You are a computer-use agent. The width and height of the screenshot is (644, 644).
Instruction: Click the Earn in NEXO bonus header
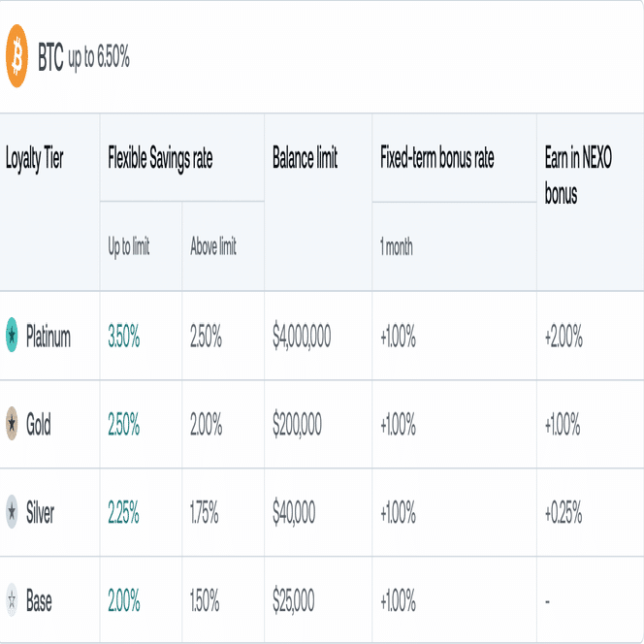[578, 177]
